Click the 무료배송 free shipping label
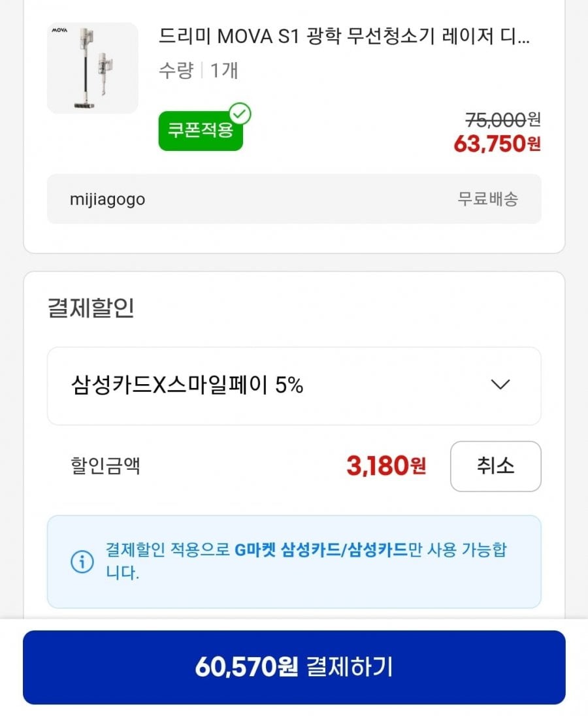The height and width of the screenshot is (716, 588). coord(487,199)
